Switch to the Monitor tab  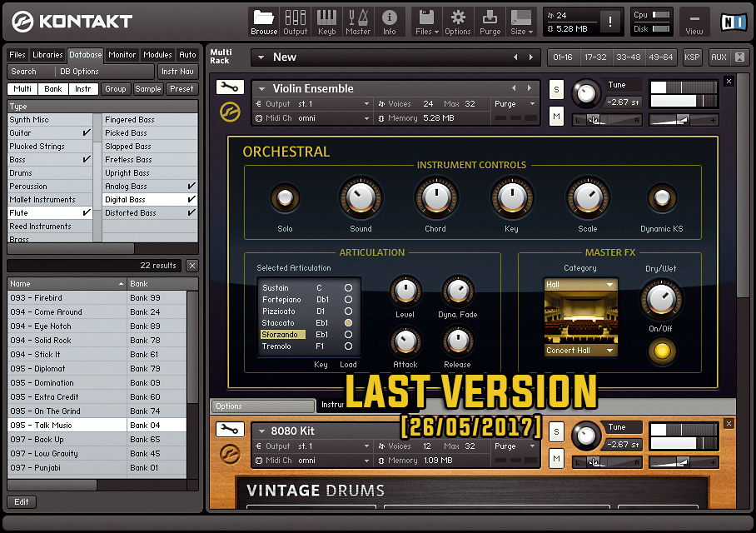pyautogui.click(x=122, y=54)
